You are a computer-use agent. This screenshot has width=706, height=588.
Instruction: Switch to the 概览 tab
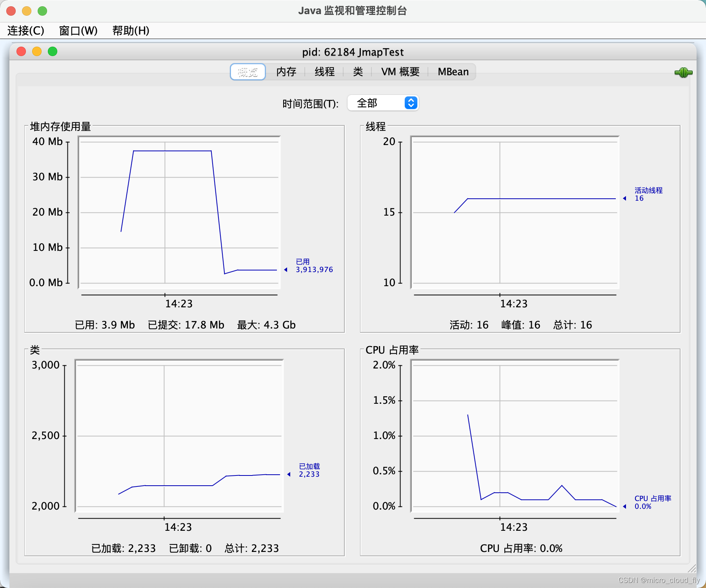(x=248, y=72)
